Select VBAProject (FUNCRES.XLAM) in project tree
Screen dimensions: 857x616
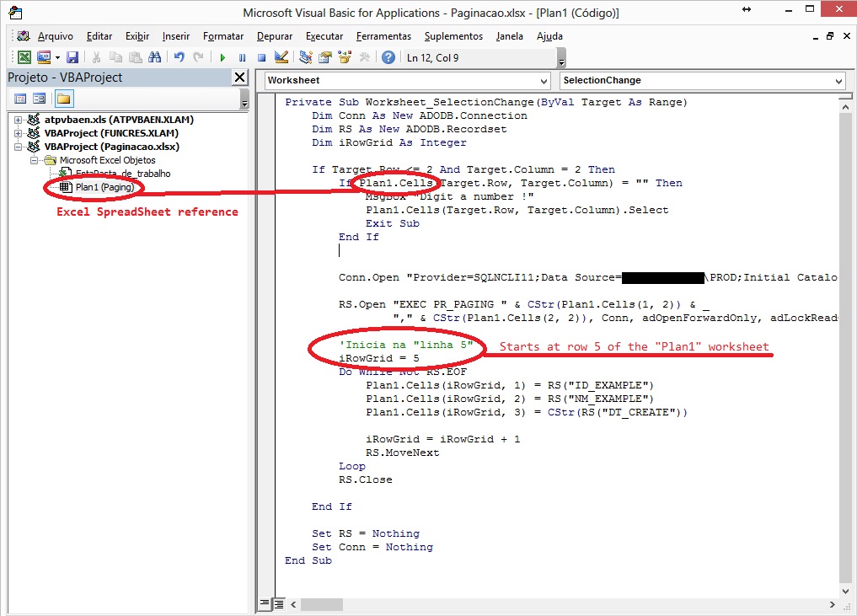click(x=111, y=133)
